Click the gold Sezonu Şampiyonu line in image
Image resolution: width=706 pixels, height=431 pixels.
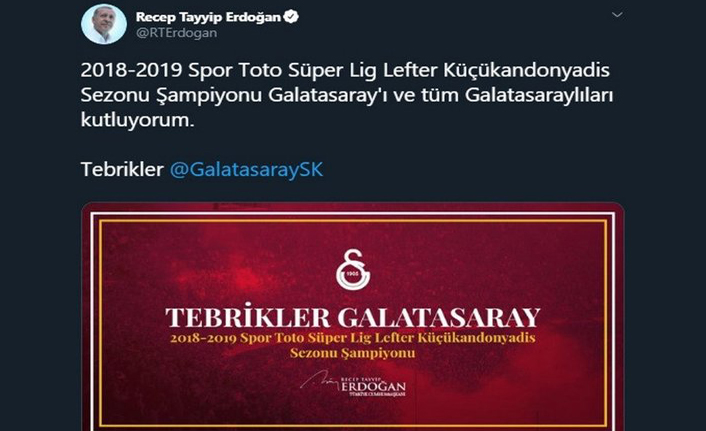coord(353,353)
